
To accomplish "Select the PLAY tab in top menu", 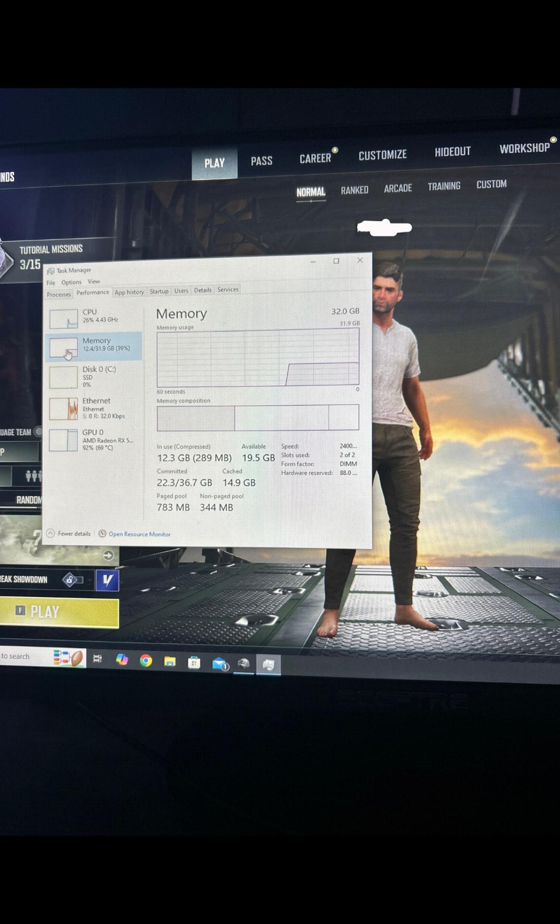I will tap(215, 163).
